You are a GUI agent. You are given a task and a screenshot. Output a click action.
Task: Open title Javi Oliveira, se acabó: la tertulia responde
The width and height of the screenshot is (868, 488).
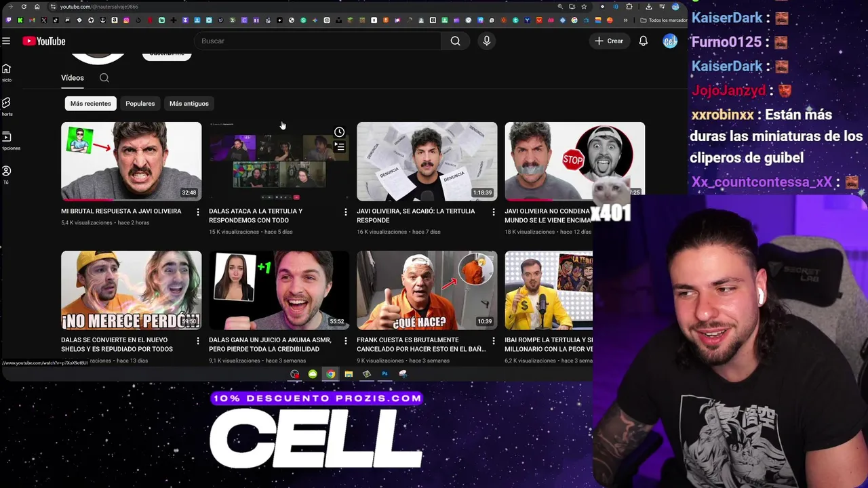pos(415,216)
